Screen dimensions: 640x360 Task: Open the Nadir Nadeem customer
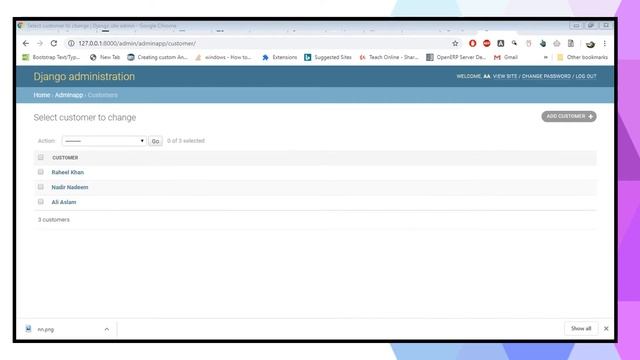70,187
